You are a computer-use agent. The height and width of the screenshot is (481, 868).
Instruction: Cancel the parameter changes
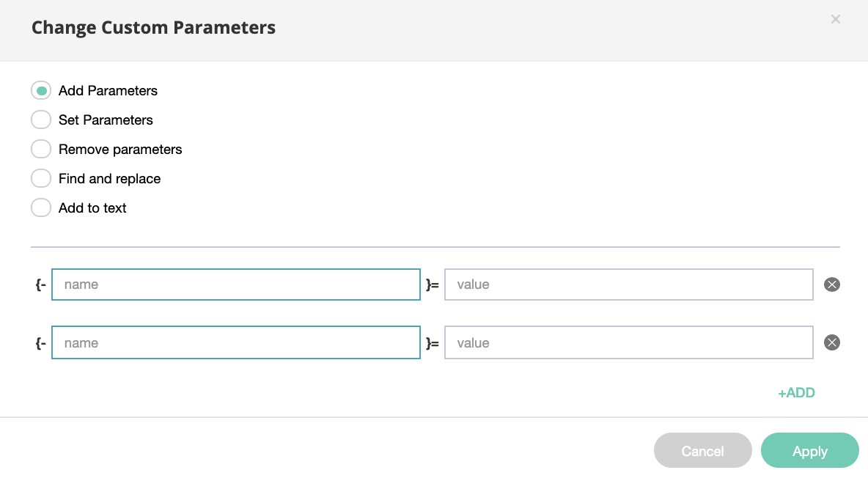tap(702, 451)
